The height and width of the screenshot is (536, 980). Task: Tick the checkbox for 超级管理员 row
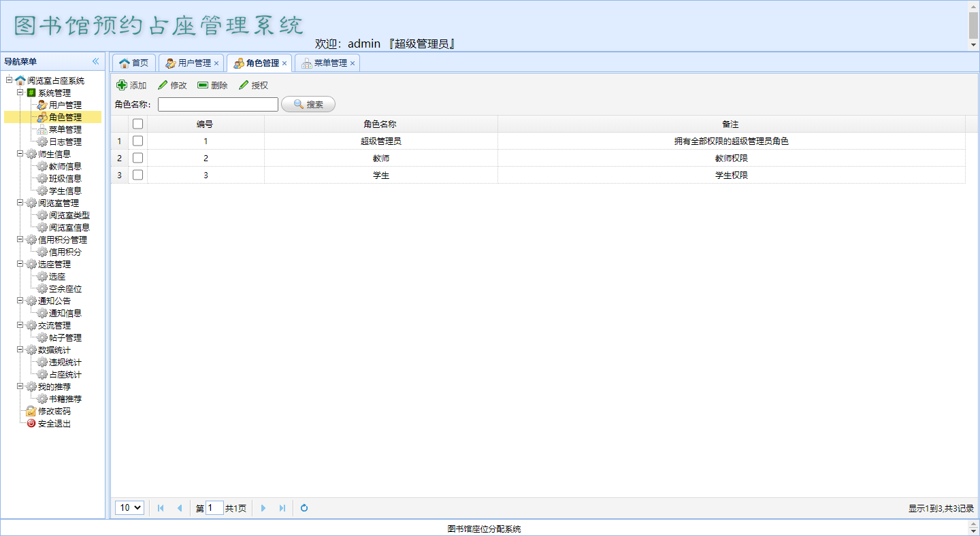[137, 141]
